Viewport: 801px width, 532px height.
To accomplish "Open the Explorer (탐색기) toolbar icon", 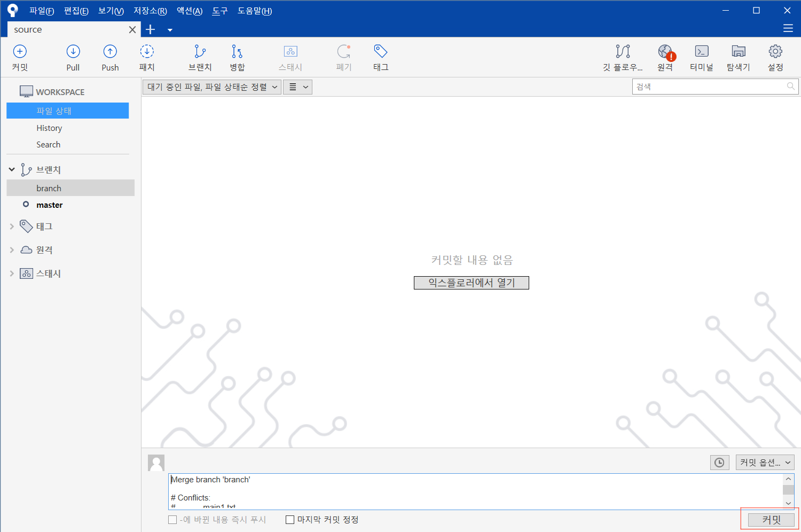I will point(739,51).
